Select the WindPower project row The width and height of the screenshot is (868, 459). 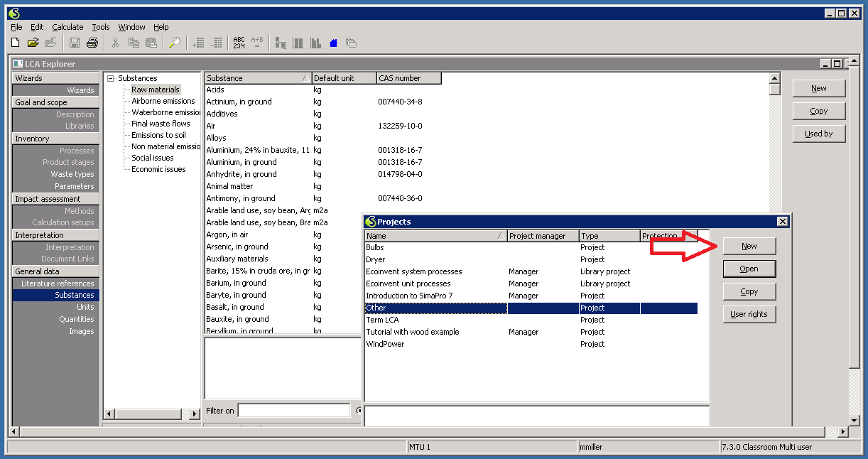pyautogui.click(x=385, y=344)
